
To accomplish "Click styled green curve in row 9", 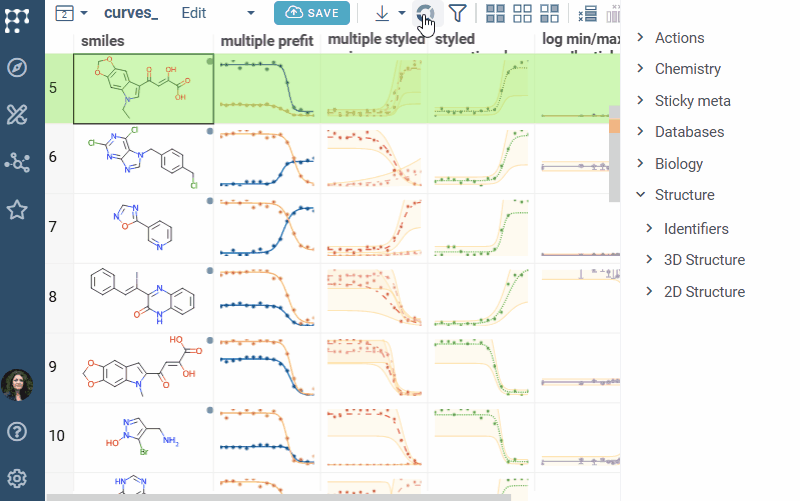I will click(481, 367).
